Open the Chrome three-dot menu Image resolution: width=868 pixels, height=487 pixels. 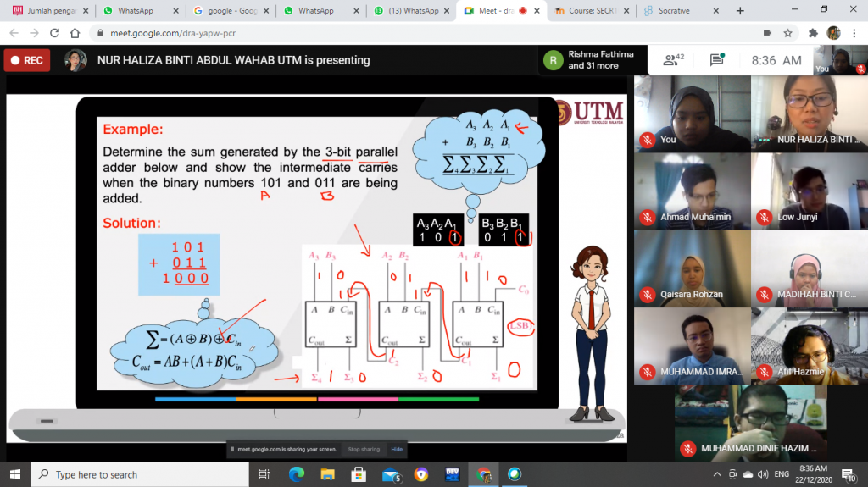854,33
